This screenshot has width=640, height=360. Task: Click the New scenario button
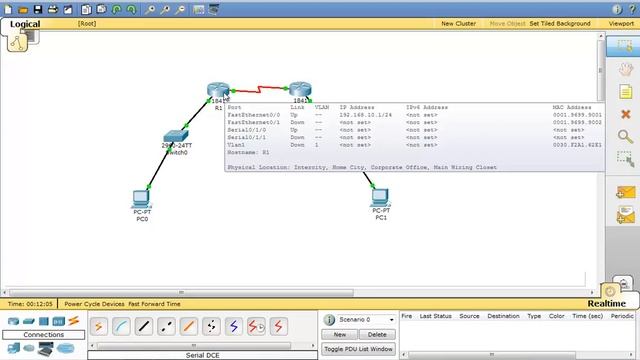pos(340,335)
